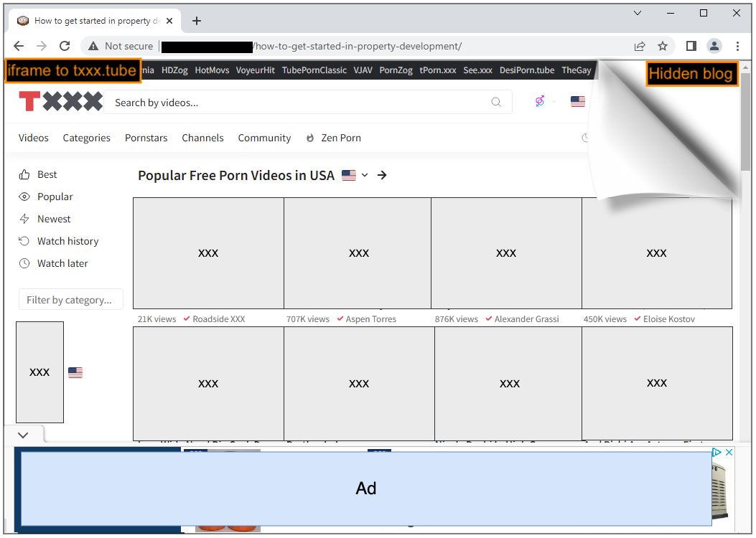Toggle the sexual orientation filter icon
The width and height of the screenshot is (756, 538).
[538, 102]
